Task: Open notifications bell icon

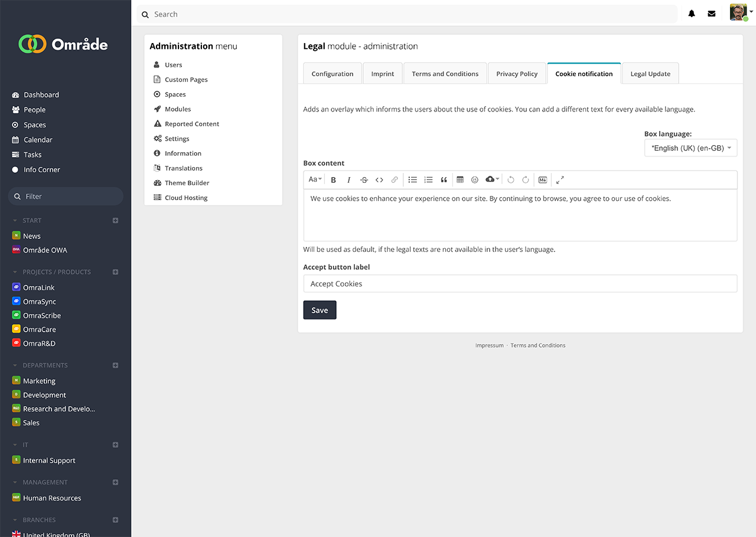Action: (692, 14)
